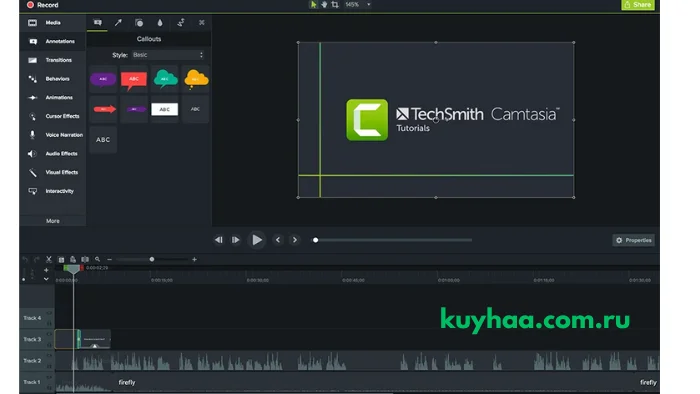This screenshot has width=700, height=394.
Task: Select the Arrows and lines annotation icon
Action: click(x=118, y=22)
